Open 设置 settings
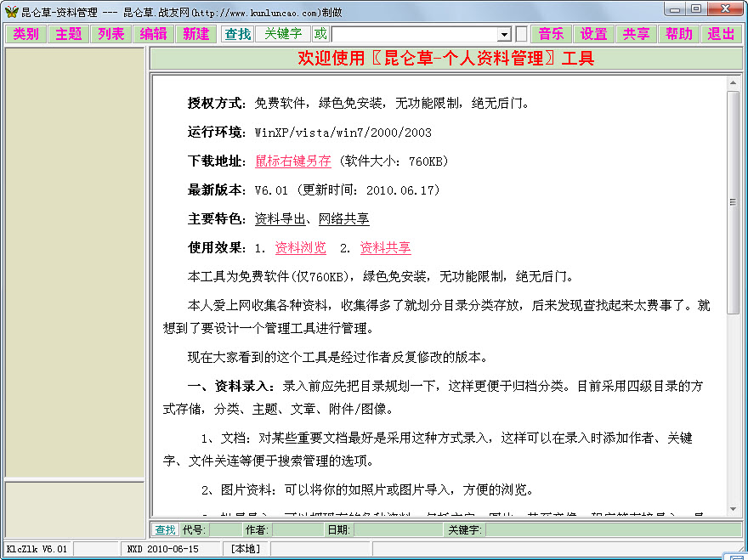This screenshot has height=560, width=748. click(594, 34)
